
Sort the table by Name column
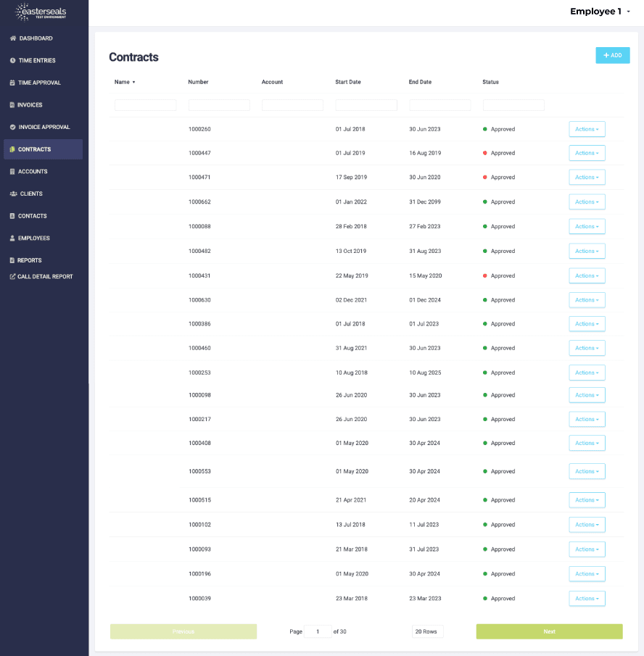point(125,82)
